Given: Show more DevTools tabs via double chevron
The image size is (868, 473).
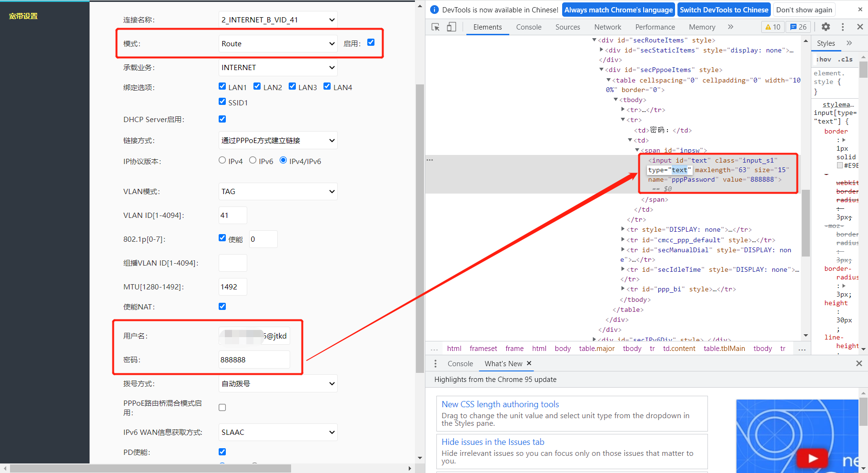Looking at the screenshot, I should (730, 27).
